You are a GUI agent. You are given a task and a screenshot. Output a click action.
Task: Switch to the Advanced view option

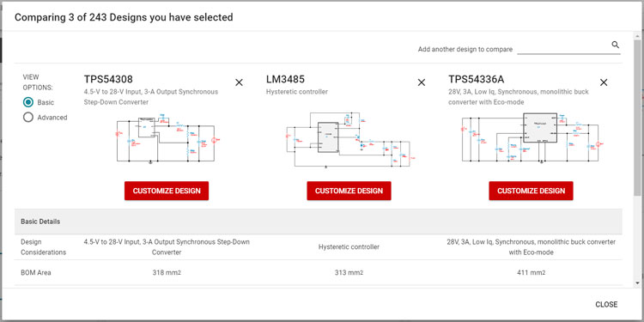click(x=28, y=118)
